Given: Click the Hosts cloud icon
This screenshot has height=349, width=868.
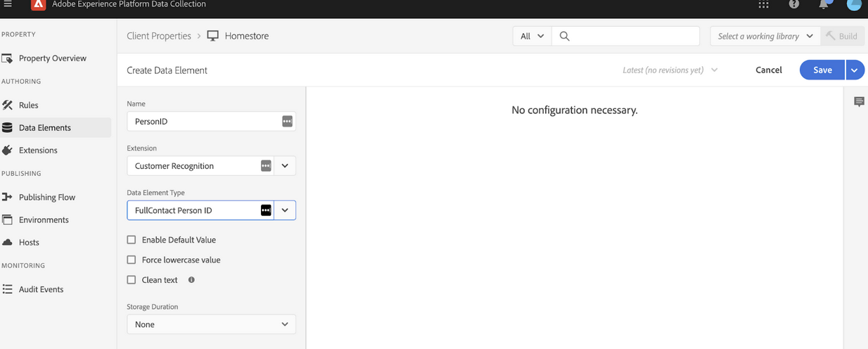Looking at the screenshot, I should [x=8, y=242].
